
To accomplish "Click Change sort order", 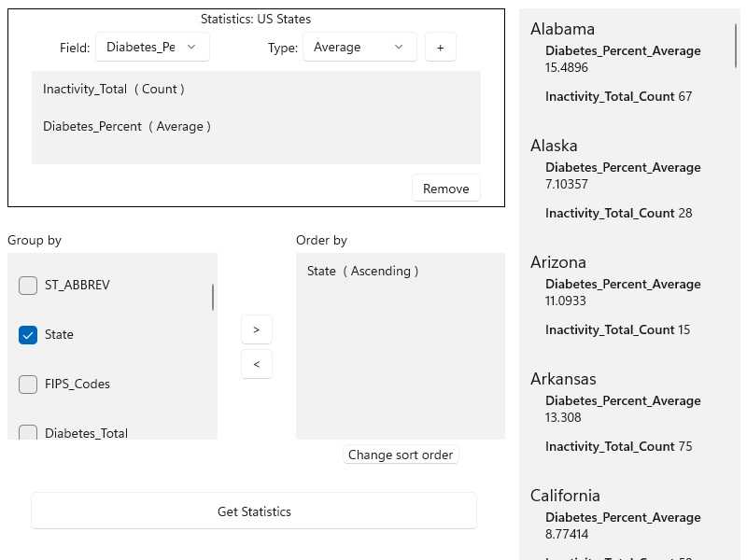I will [x=400, y=455].
